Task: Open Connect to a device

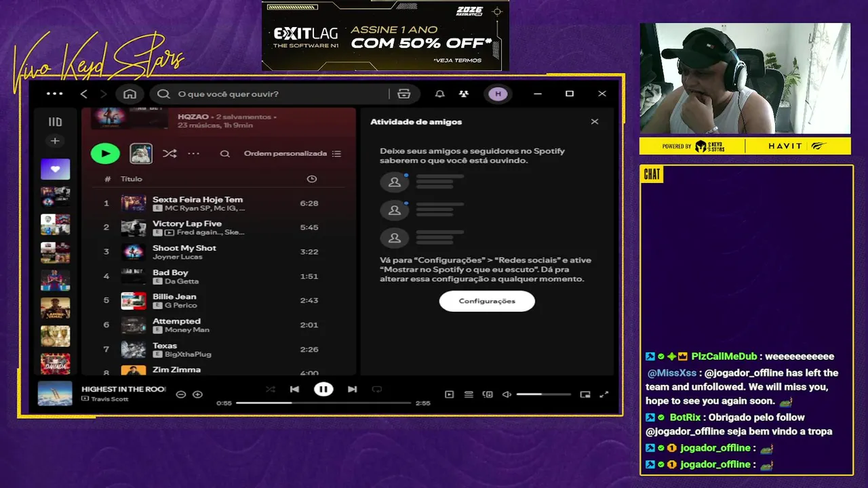Action: tap(488, 394)
